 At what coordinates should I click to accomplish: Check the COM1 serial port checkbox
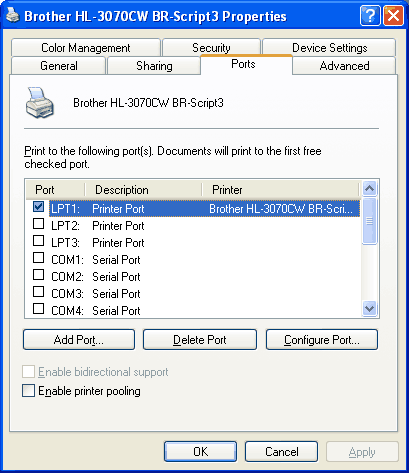tap(39, 258)
